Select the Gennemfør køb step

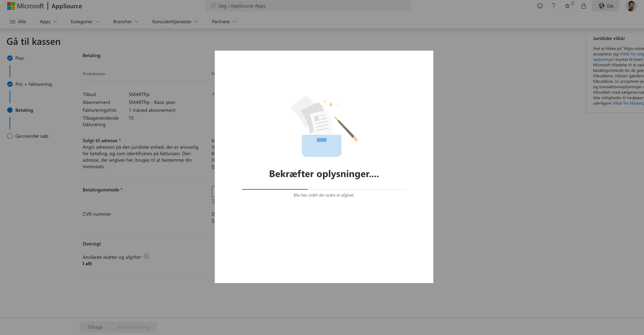(x=31, y=136)
